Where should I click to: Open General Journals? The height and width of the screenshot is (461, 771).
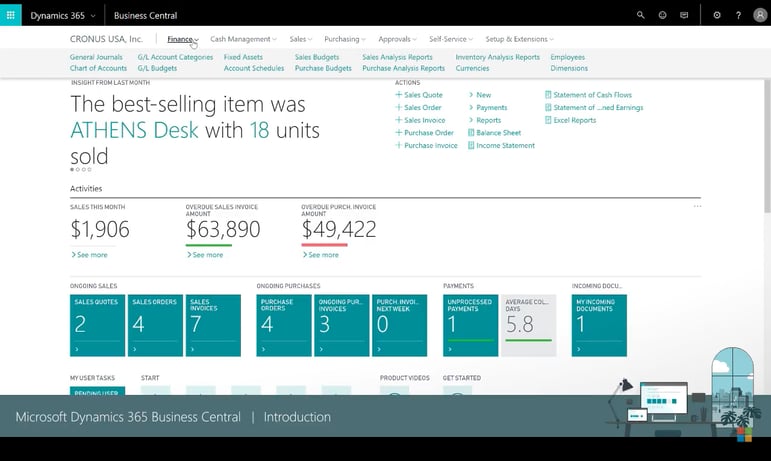click(96, 57)
